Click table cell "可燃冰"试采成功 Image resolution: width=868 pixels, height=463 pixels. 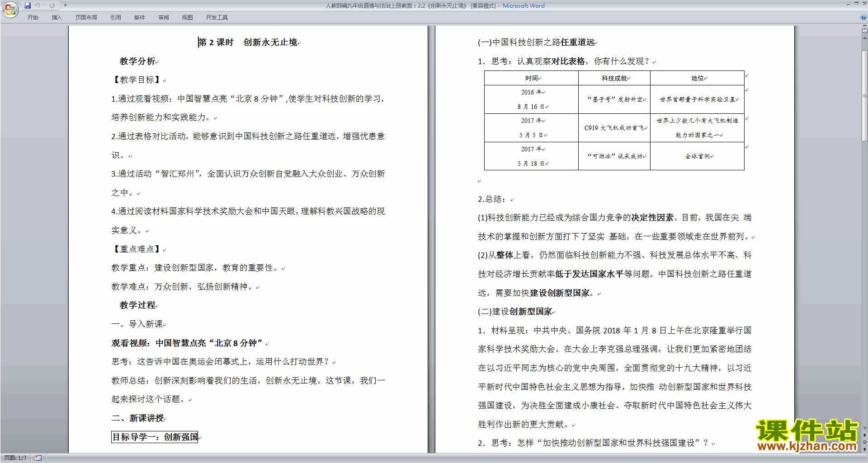point(615,156)
